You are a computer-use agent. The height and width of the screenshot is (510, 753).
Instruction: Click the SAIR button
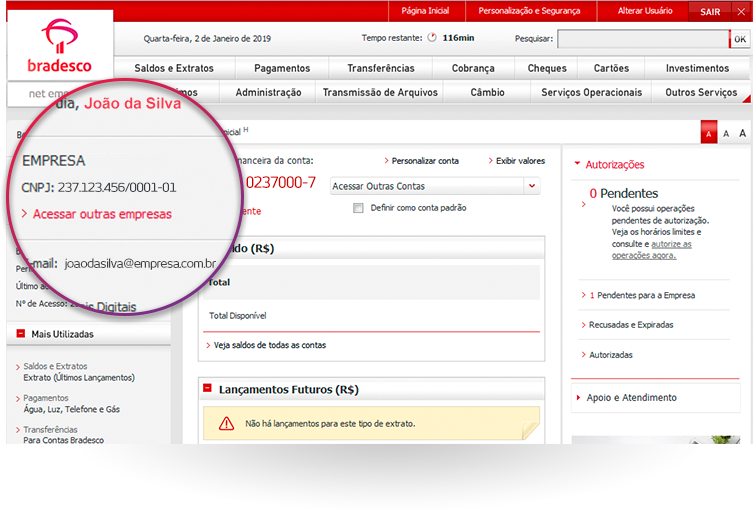(710, 12)
